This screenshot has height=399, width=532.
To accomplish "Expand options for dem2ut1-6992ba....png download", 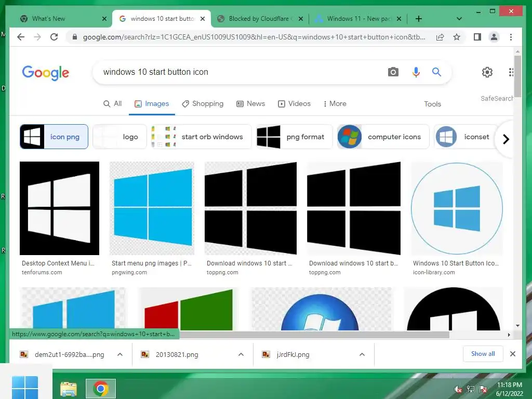I will (x=120, y=354).
